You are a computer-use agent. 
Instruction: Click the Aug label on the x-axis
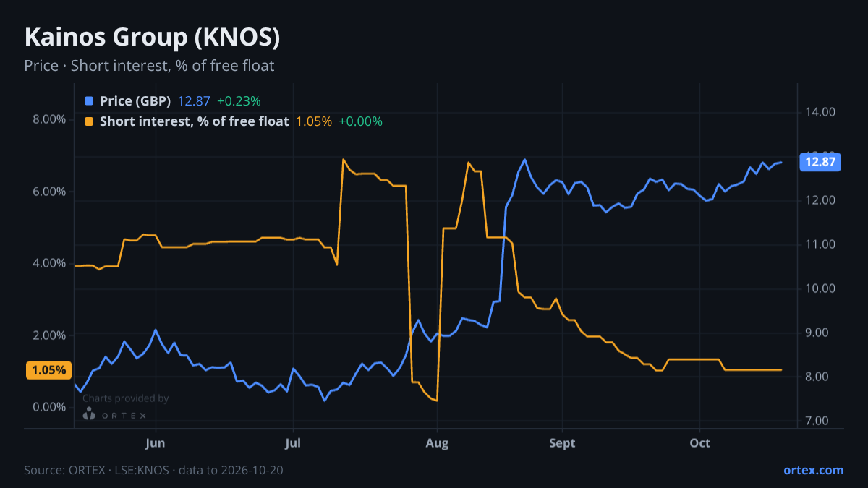(x=437, y=442)
